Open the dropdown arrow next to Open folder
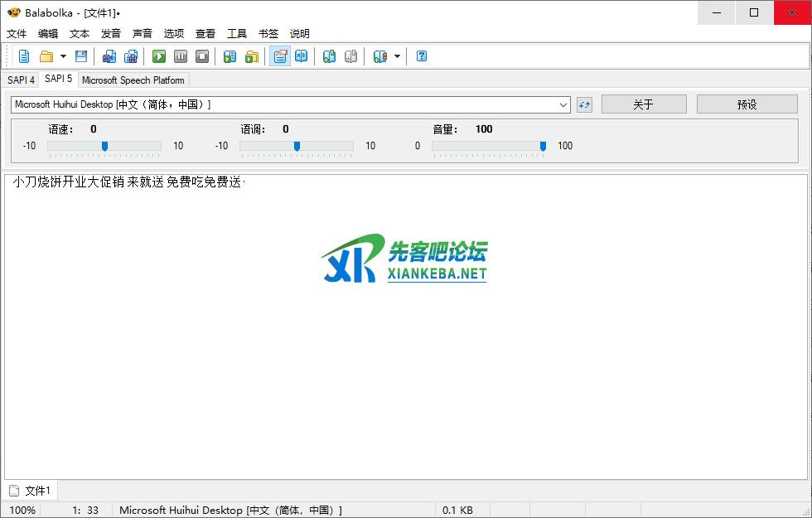Screen dimensions: 812x518 [63, 56]
